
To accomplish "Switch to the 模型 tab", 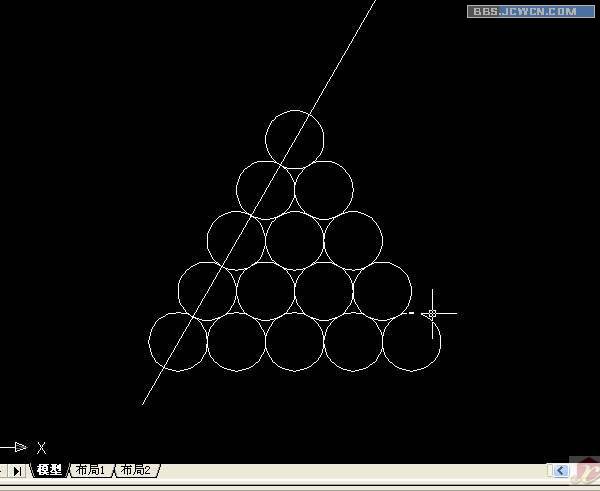I will 49,470.
